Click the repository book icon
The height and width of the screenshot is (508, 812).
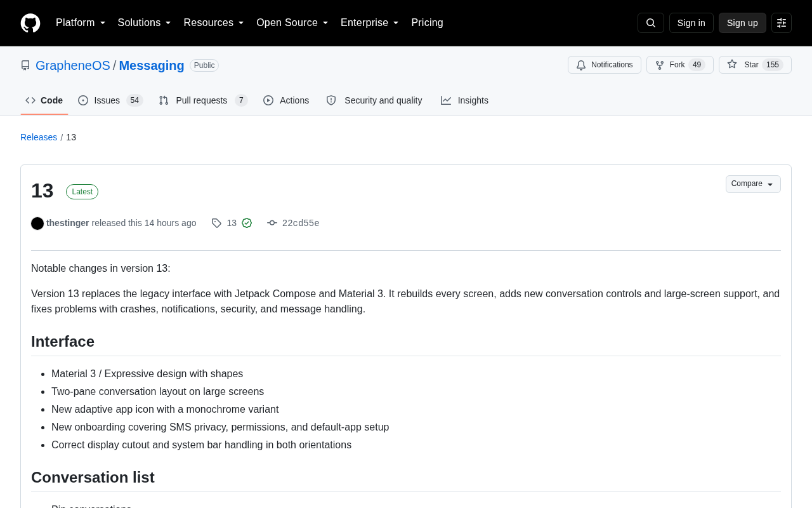(25, 65)
